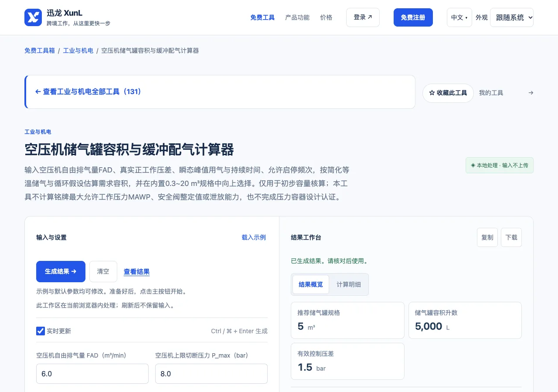Open 免费工具 in top navigation
This screenshot has height=392, width=558.
point(262,17)
